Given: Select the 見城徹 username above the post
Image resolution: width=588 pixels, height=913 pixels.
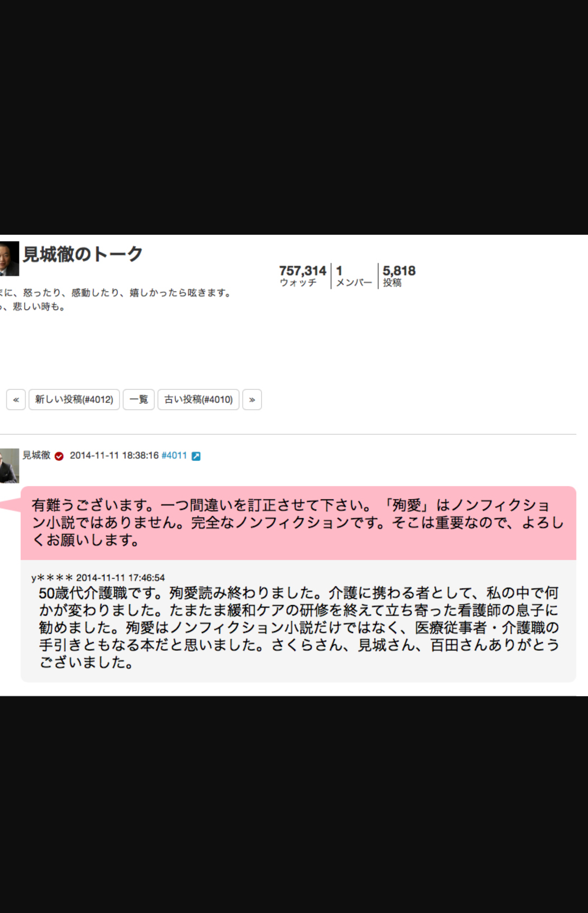Looking at the screenshot, I should pyautogui.click(x=36, y=455).
